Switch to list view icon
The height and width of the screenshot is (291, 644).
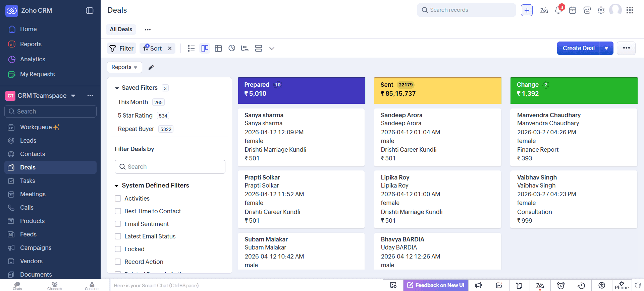[x=191, y=49]
